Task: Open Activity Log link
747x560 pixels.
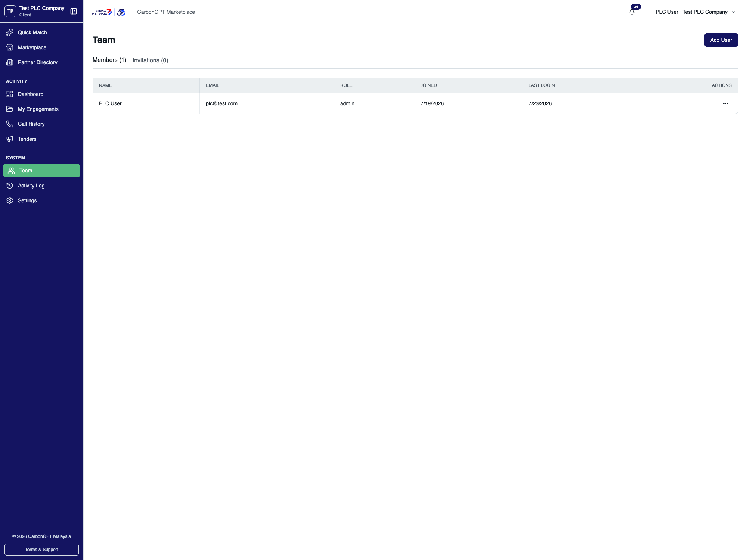Action: click(x=41, y=186)
